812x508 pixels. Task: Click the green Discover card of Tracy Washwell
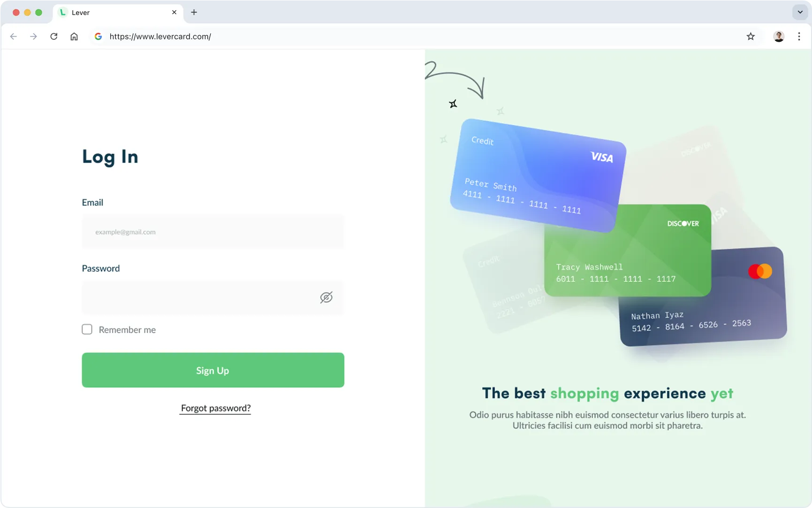[628, 250]
